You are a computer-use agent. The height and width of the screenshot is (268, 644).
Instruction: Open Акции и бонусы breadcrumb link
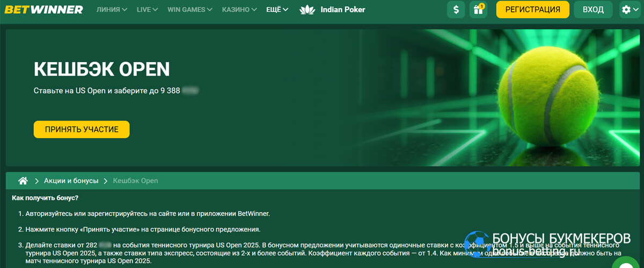(71, 181)
